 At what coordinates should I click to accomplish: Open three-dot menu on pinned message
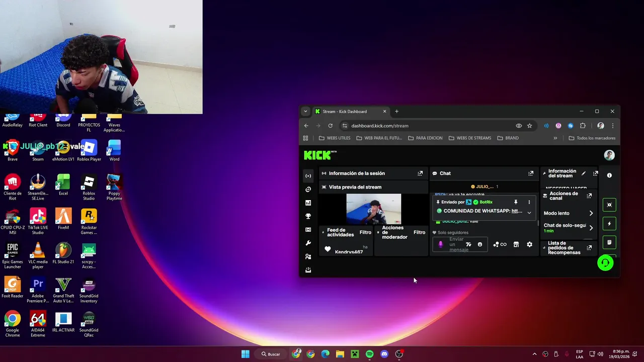click(529, 202)
